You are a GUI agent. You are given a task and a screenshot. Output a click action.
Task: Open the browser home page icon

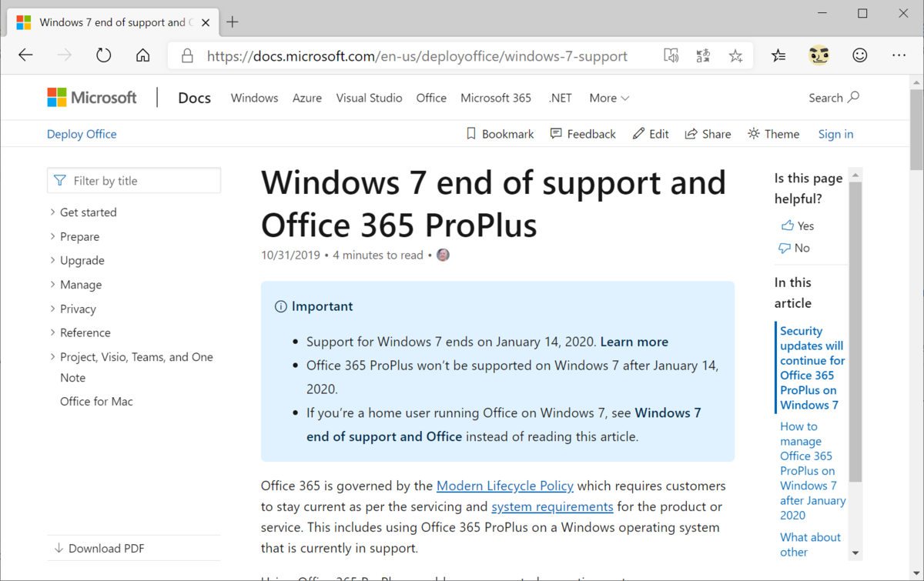[142, 55]
